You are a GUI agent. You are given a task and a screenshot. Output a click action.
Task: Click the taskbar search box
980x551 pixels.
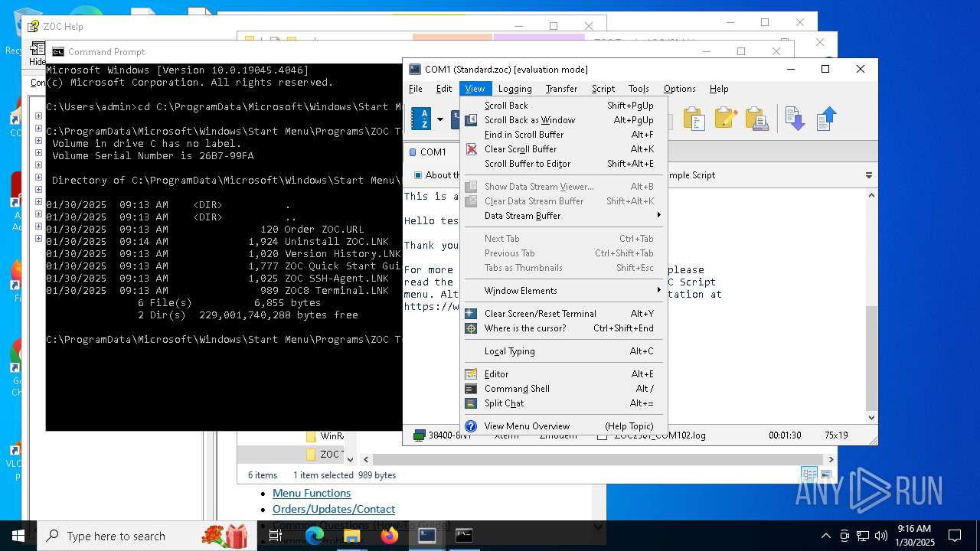coord(145,536)
